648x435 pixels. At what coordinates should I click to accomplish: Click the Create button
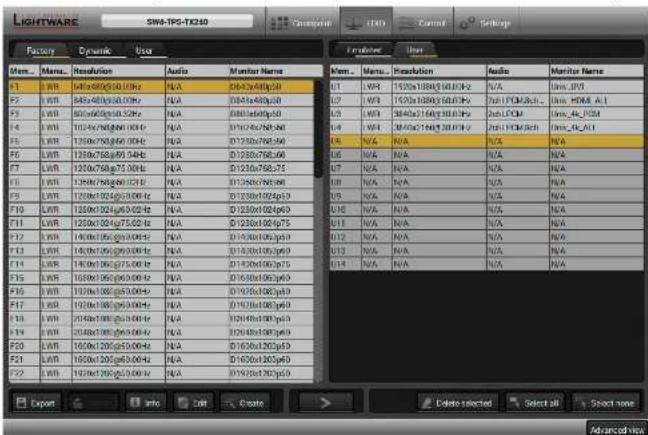coord(245,402)
